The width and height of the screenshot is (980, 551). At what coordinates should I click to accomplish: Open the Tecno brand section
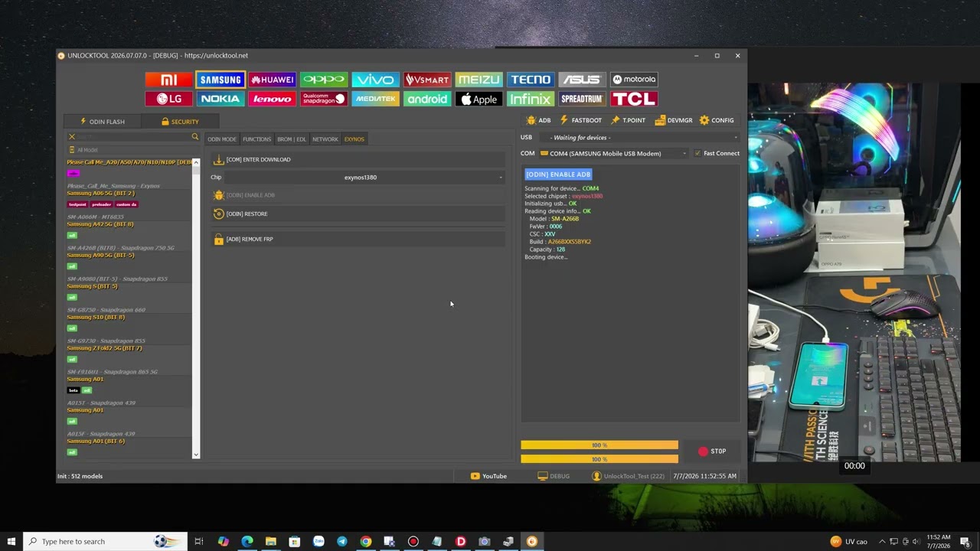click(531, 80)
